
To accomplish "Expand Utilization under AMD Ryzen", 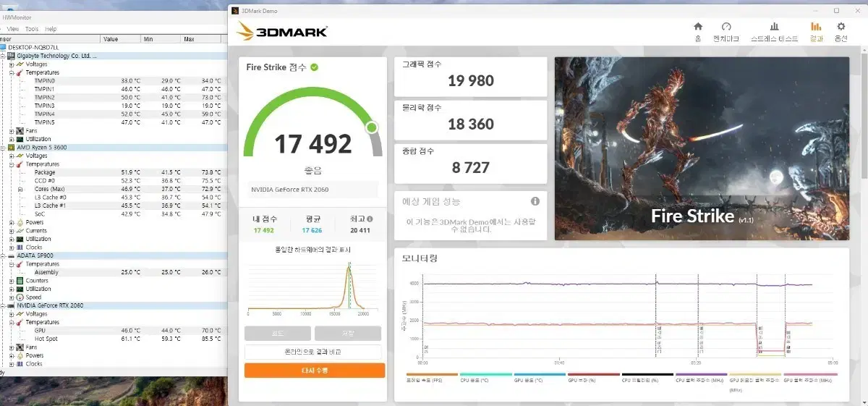I will point(12,239).
